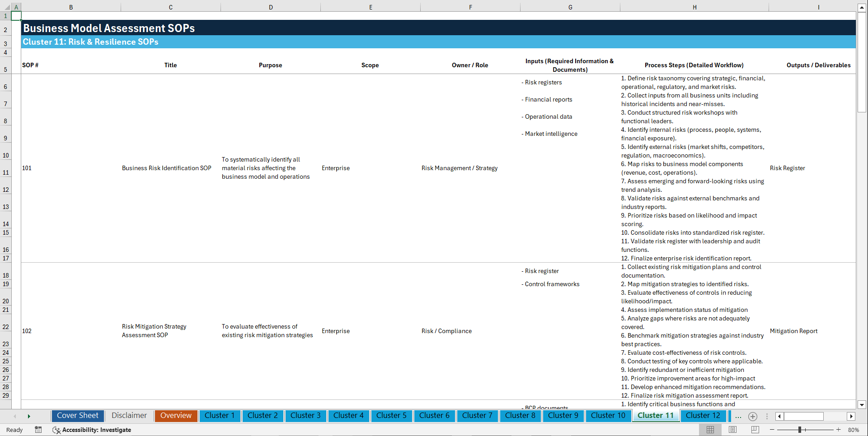Screen dimensions: 868x436
Task: Click Cluster 11: Risk & Resilience SOPs subtitle
Action: pos(91,42)
